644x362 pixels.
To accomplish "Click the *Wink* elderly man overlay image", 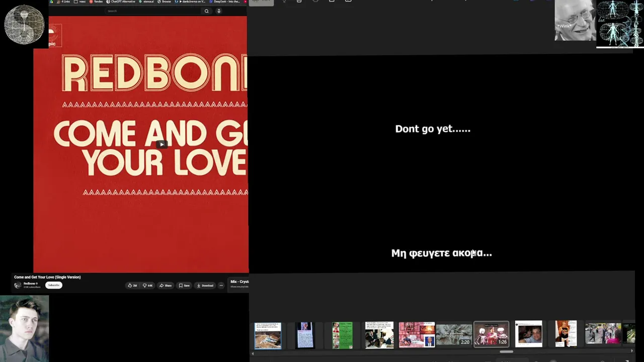I will pos(575,21).
